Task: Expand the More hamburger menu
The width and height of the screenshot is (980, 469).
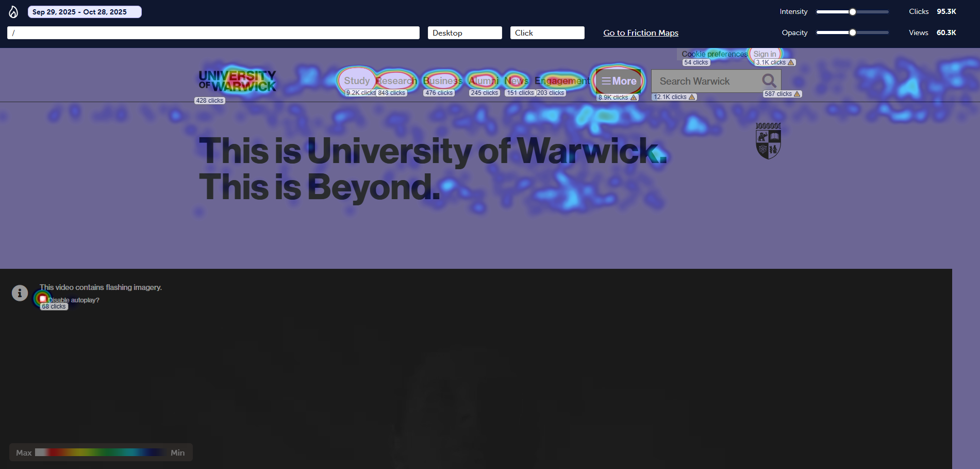Action: [619, 81]
